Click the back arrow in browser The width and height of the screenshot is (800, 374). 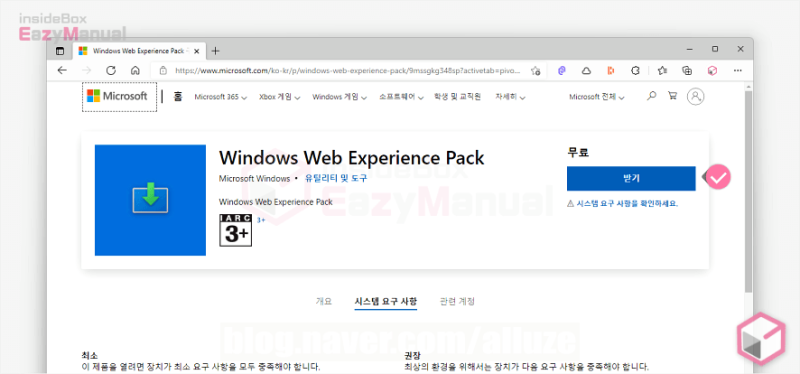click(62, 70)
